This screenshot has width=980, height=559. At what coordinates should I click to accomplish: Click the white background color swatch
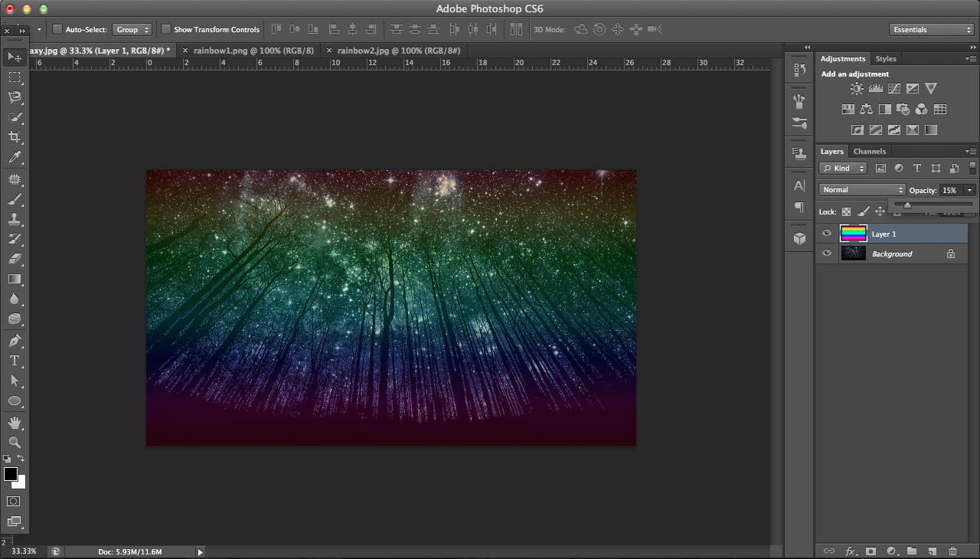[21, 483]
